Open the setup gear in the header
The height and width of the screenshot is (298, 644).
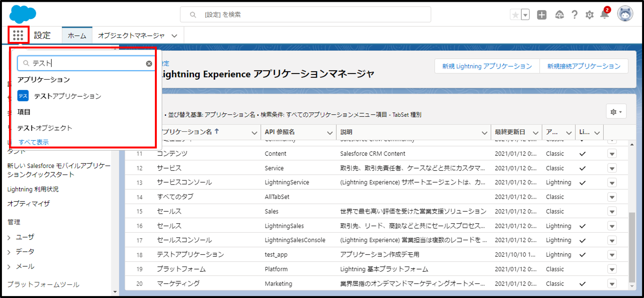click(589, 15)
